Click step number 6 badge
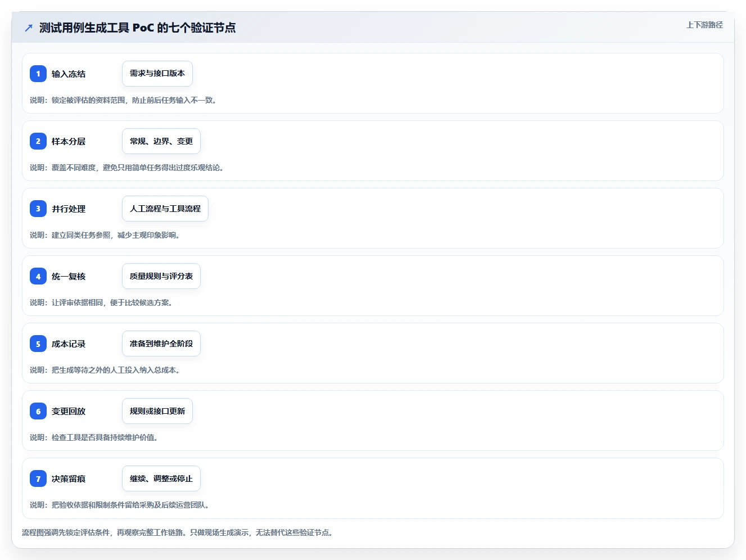 click(x=38, y=411)
